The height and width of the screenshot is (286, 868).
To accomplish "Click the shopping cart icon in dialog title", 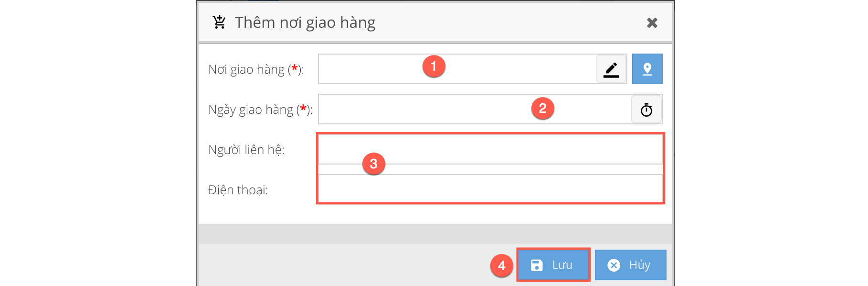I will pyautogui.click(x=219, y=22).
